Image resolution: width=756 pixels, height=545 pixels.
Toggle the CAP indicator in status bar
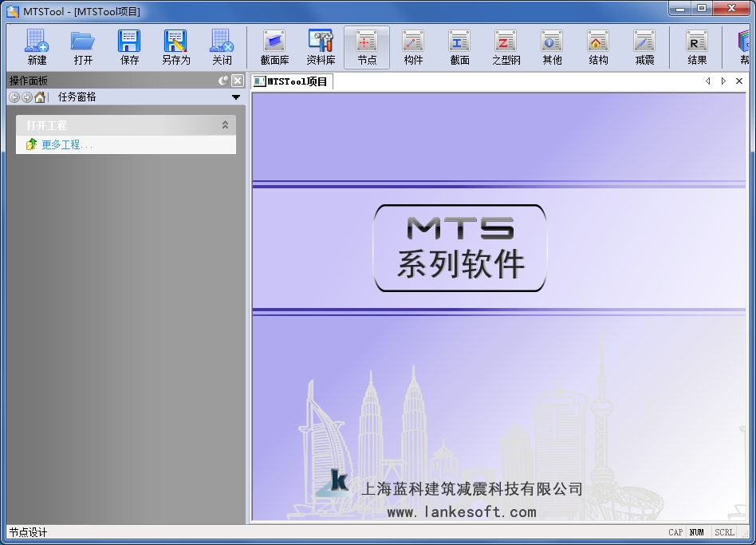click(675, 532)
